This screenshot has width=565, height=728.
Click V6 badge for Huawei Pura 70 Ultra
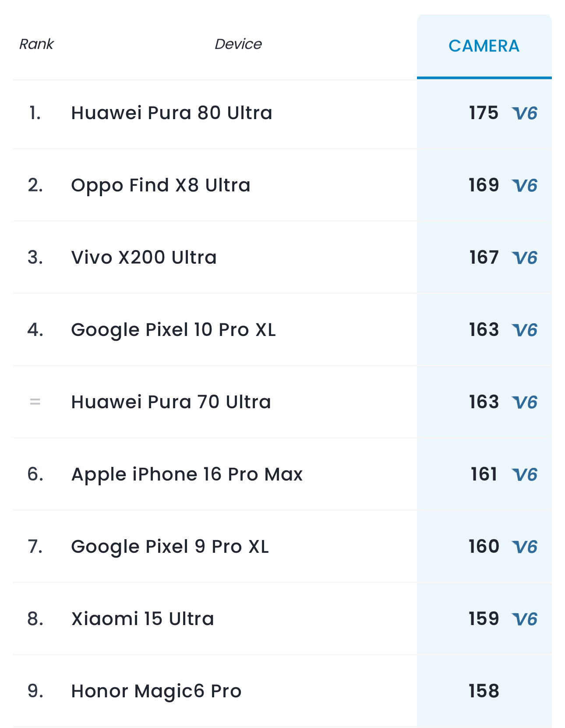(x=525, y=403)
